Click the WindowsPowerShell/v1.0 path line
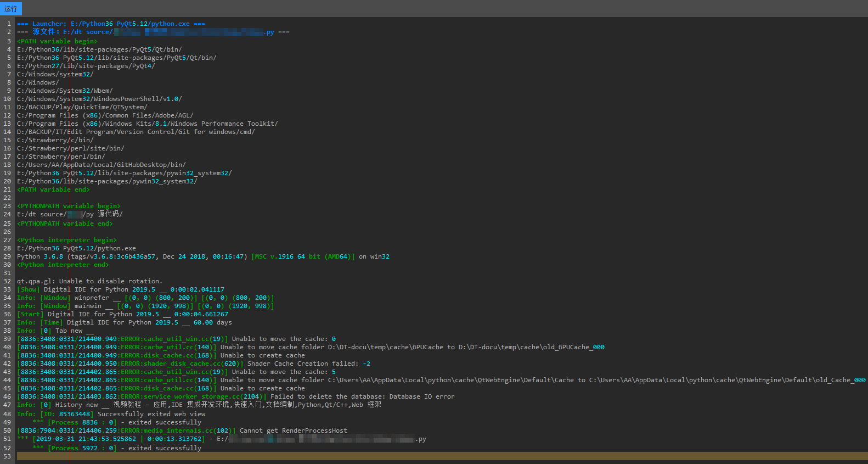The height and width of the screenshot is (464, 868). click(x=99, y=99)
